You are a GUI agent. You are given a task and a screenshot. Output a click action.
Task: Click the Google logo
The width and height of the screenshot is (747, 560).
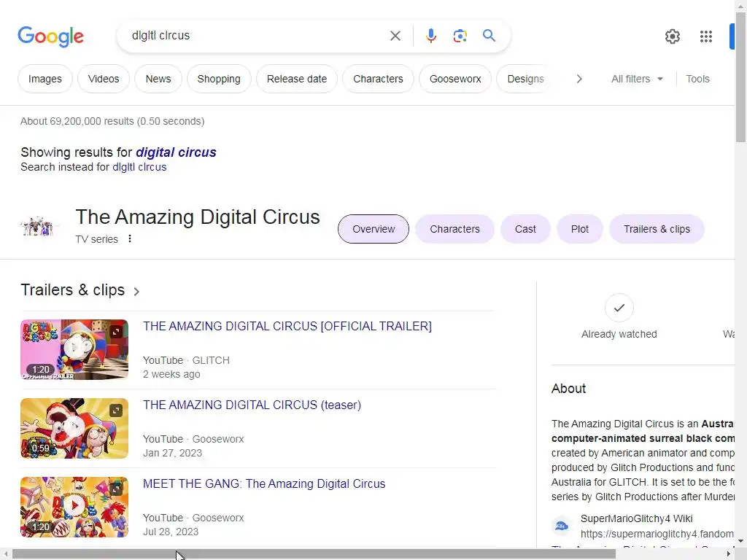coord(51,36)
